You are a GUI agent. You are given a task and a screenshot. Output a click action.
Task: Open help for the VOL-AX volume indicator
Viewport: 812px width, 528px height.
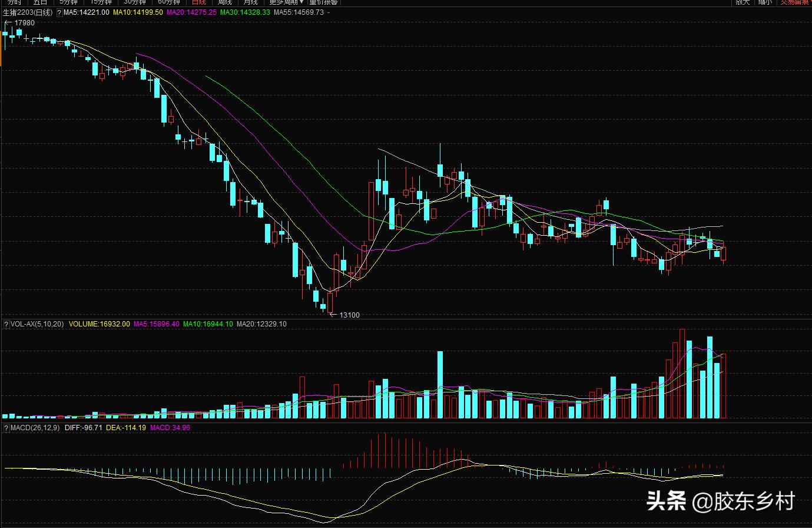6,324
